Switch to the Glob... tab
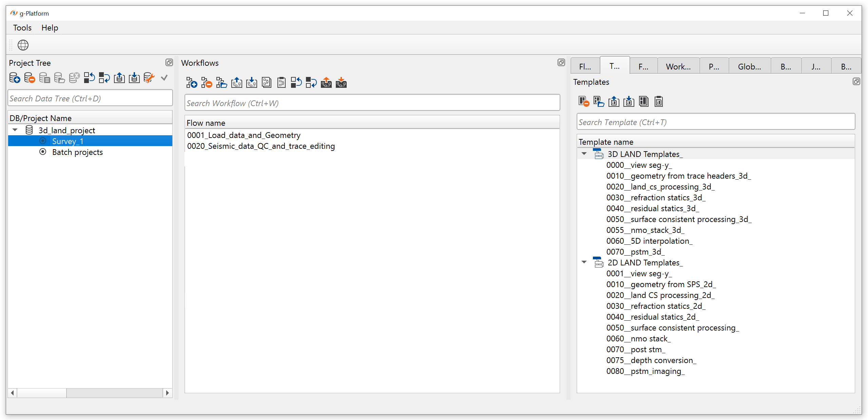This screenshot has width=868, height=420. pyautogui.click(x=749, y=67)
